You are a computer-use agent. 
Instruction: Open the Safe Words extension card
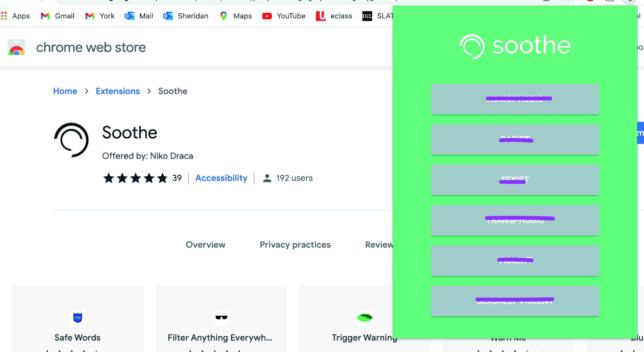[x=77, y=318]
